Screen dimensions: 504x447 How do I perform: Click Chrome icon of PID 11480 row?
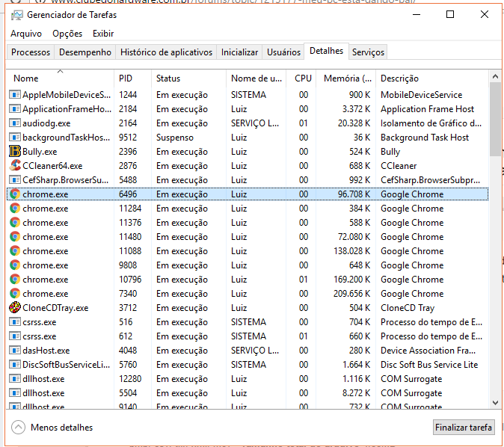[15, 236]
